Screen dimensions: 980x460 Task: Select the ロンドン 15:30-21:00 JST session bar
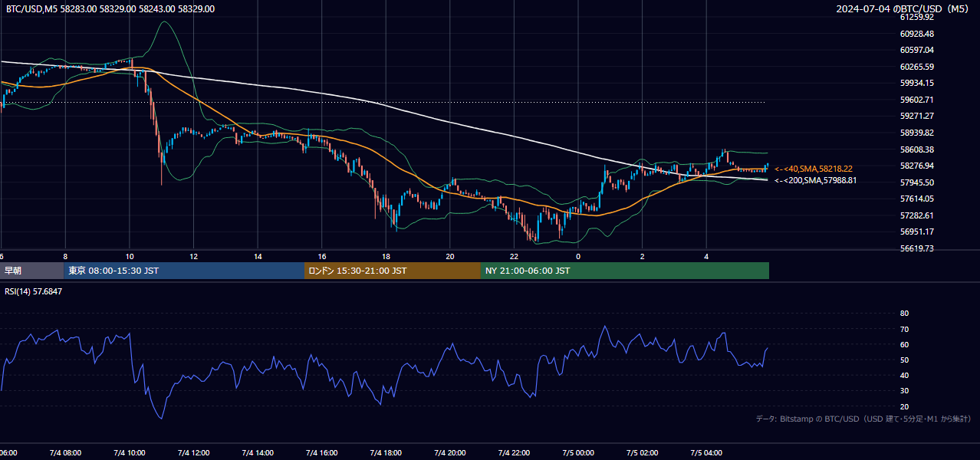tap(393, 271)
